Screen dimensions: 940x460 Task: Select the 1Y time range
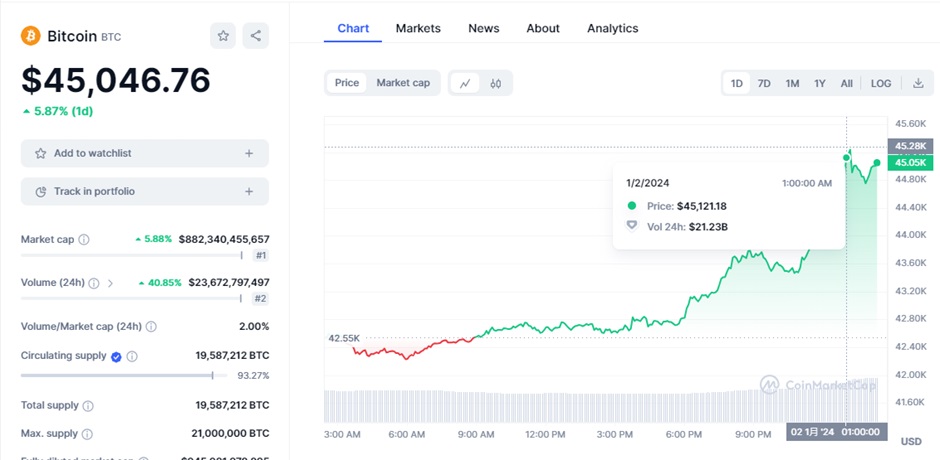(x=820, y=83)
